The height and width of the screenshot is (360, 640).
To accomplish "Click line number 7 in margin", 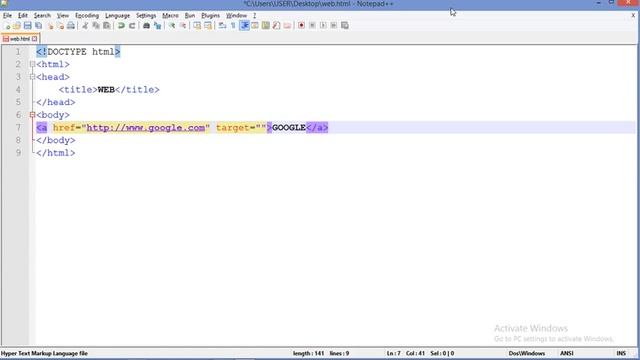I will (18, 128).
